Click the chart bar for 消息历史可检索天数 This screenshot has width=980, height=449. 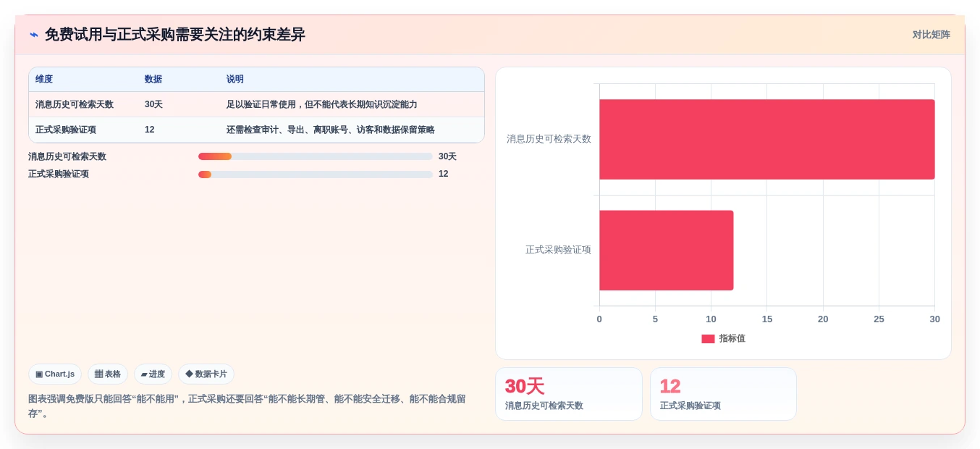pos(767,139)
